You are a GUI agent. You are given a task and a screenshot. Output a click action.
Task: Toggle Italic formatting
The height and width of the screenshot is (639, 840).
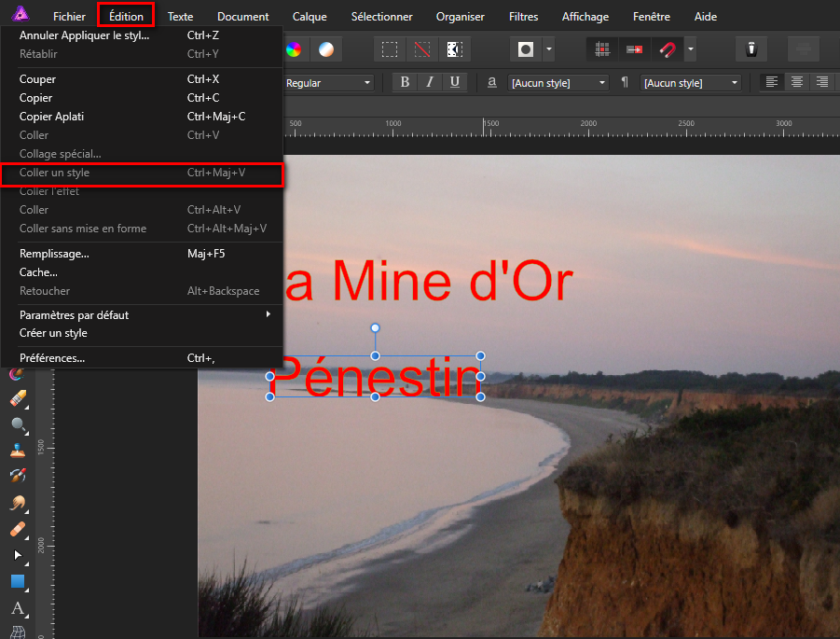(x=430, y=82)
